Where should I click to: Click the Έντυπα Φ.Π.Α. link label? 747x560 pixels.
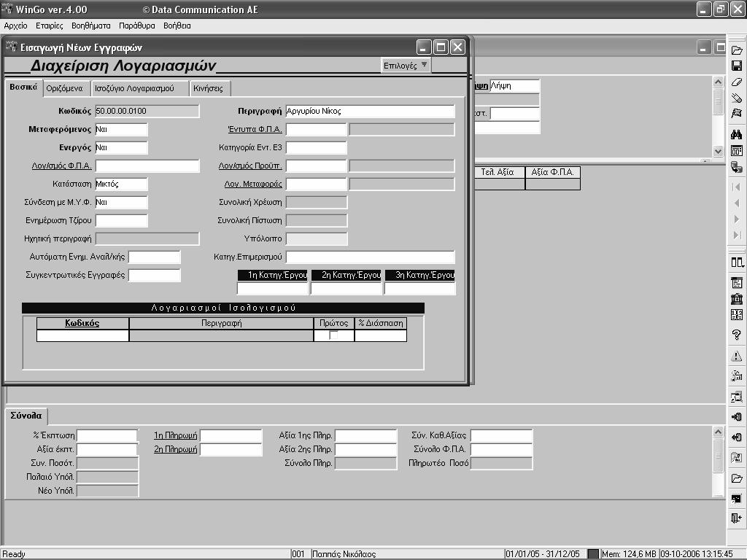click(255, 129)
